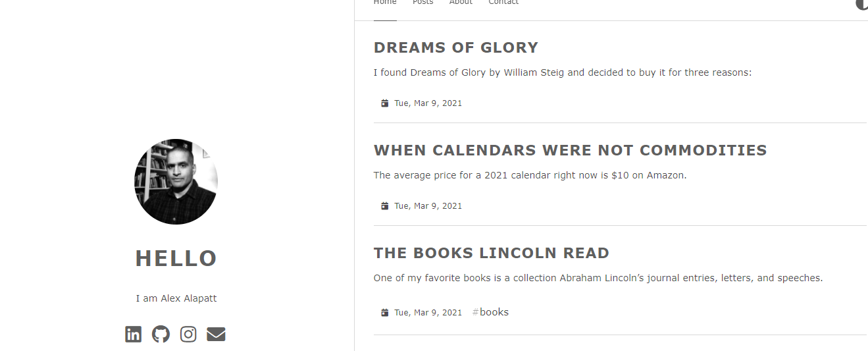Click calendar icon under Dreams of Glory
This screenshot has height=351, width=868.
[x=385, y=103]
